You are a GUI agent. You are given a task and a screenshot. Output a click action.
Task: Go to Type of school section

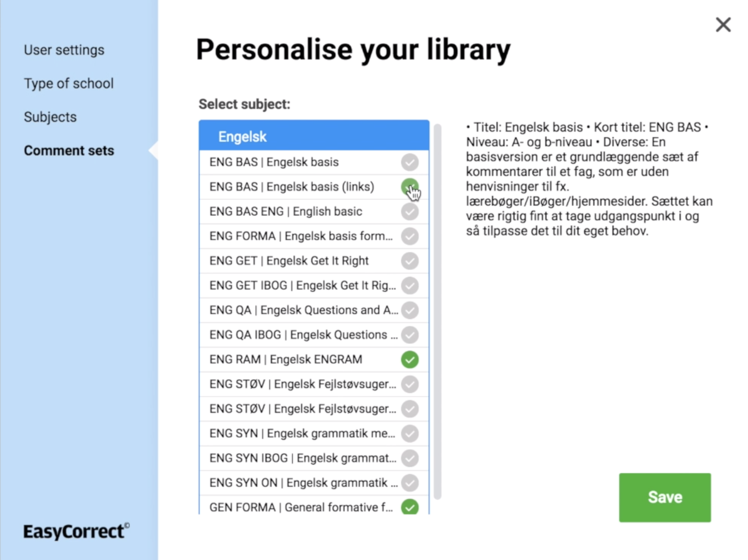click(69, 83)
